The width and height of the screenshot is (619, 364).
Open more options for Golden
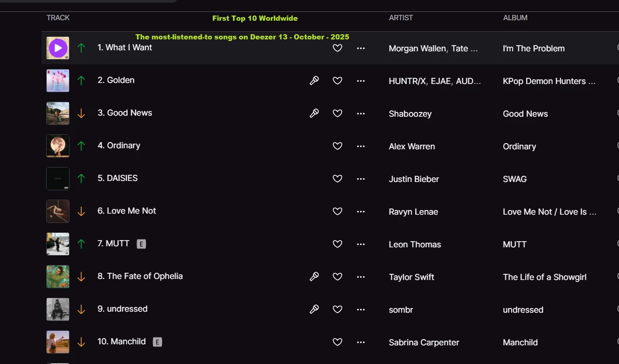(361, 81)
